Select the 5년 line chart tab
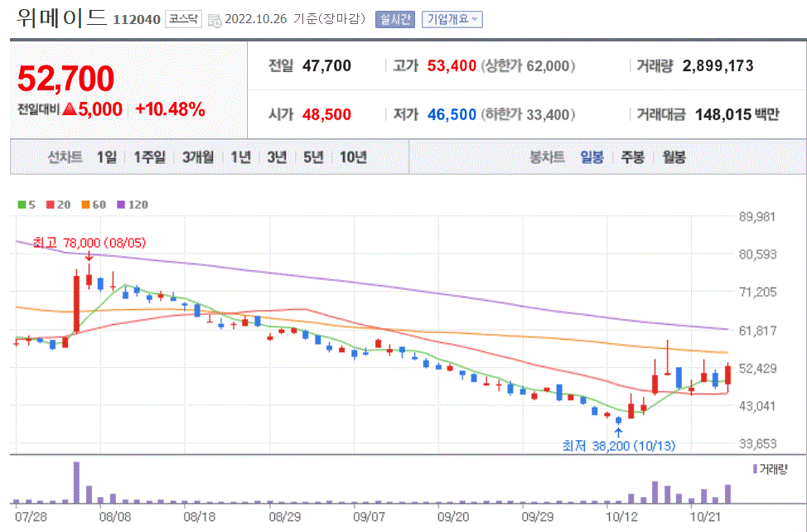 point(313,157)
